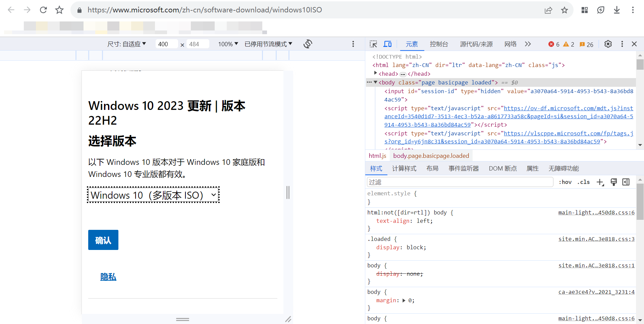Click the 过滤 styles filter field
This screenshot has width=644, height=324.
[x=460, y=182]
